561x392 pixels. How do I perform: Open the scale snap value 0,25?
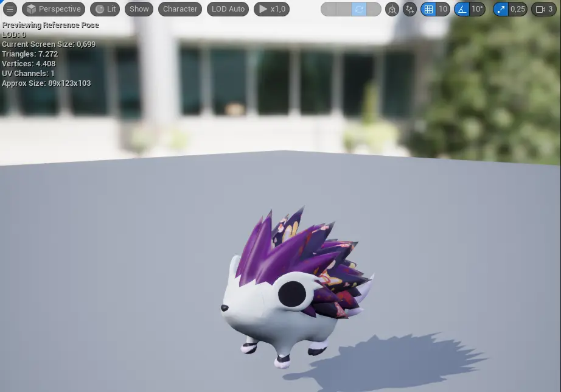pos(518,9)
